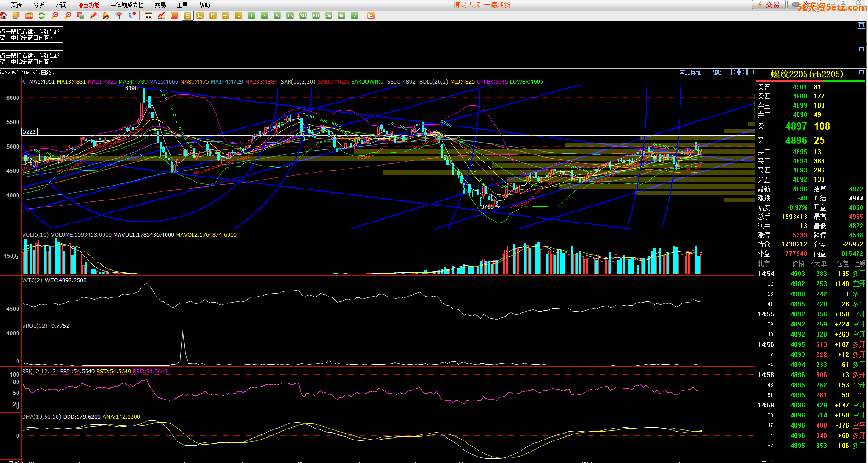This screenshot has width=868, height=463.
Task: Select the red pencil drawing tool
Action: point(93,16)
